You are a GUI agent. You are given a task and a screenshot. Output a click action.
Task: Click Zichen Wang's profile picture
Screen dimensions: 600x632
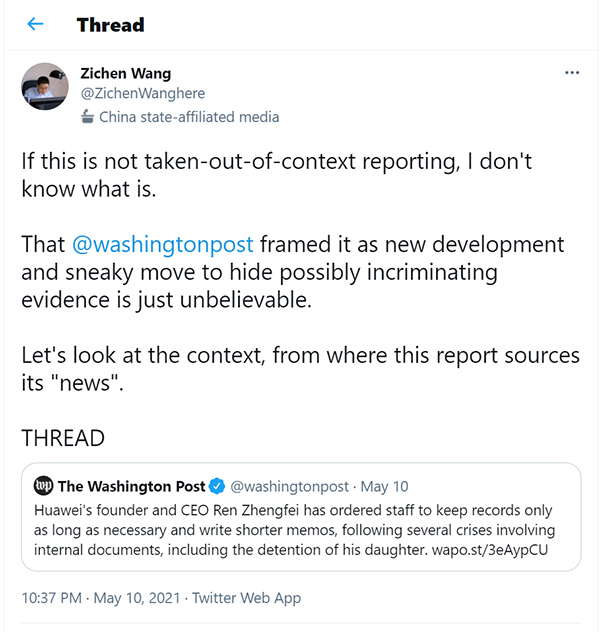pyautogui.click(x=45, y=87)
